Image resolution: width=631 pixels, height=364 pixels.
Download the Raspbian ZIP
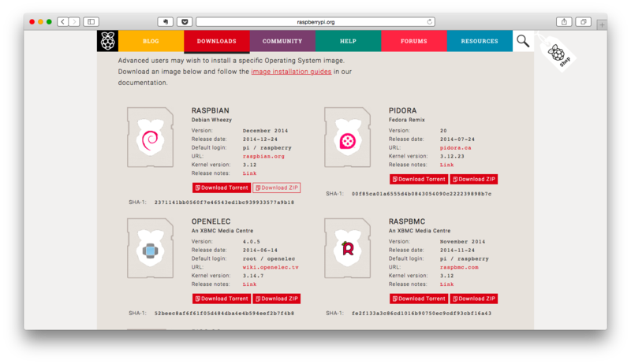pyautogui.click(x=277, y=188)
